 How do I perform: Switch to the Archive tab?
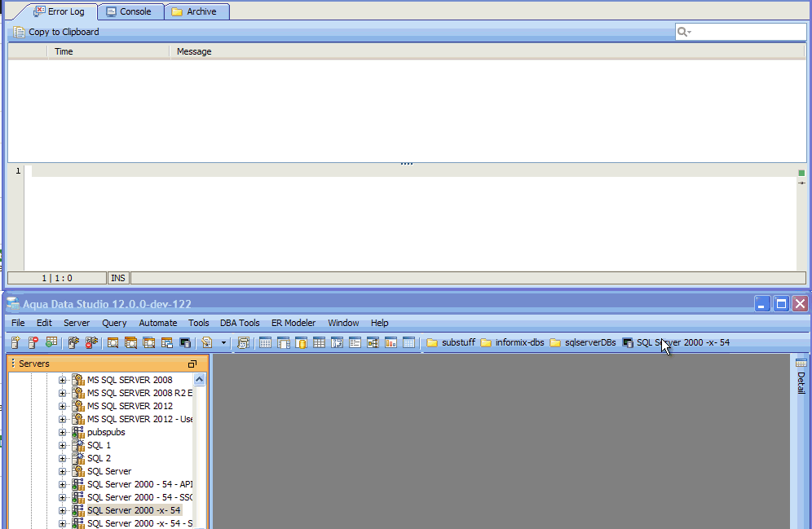tap(195, 11)
